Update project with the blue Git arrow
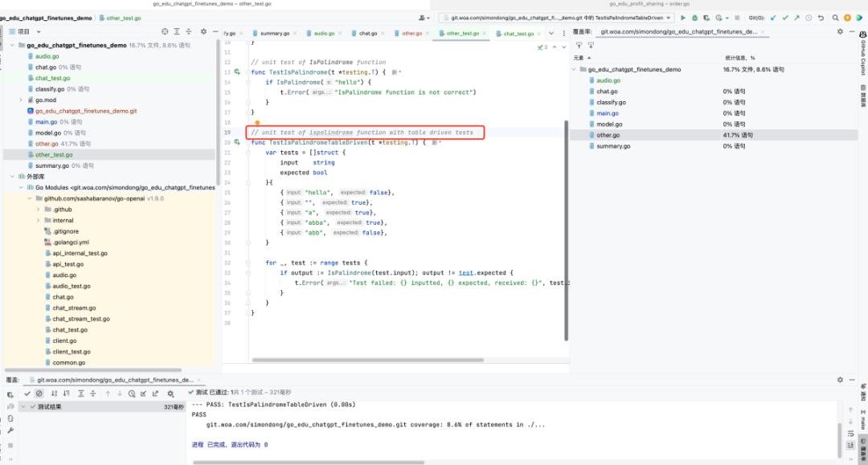 773,18
